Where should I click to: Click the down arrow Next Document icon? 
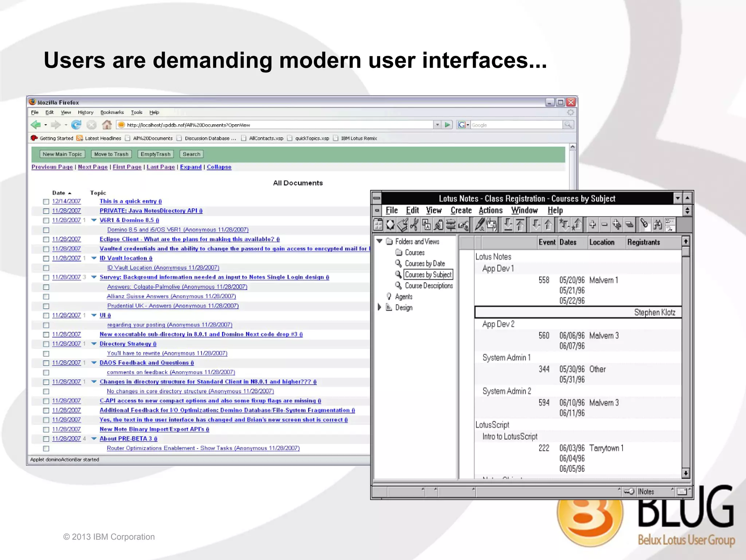tap(536, 225)
